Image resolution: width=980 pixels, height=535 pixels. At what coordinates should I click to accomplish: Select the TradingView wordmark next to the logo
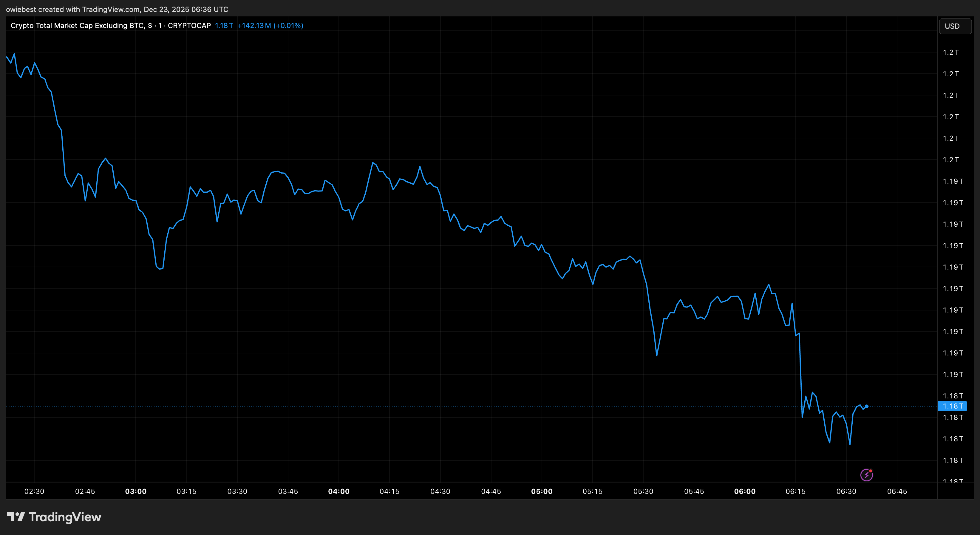pyautogui.click(x=65, y=517)
